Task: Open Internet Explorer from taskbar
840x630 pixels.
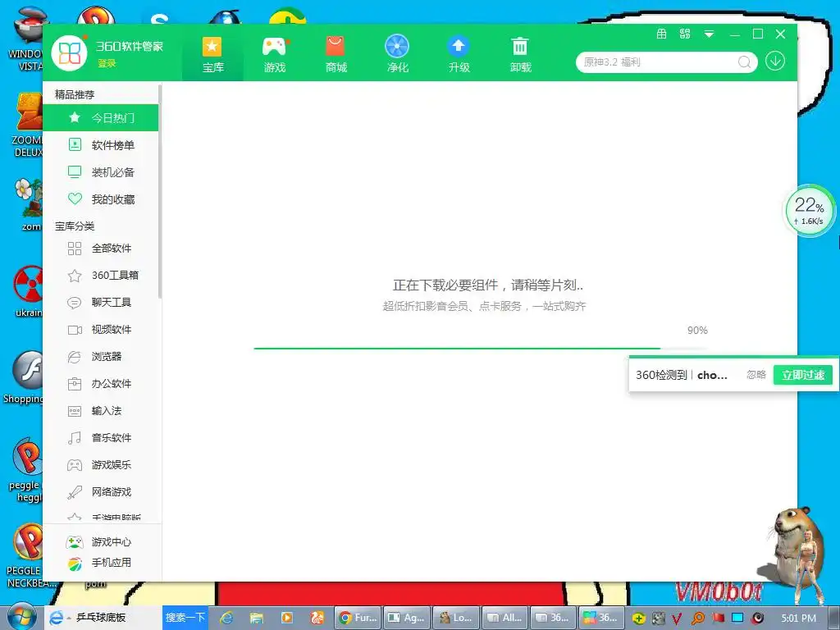Action: point(227,617)
